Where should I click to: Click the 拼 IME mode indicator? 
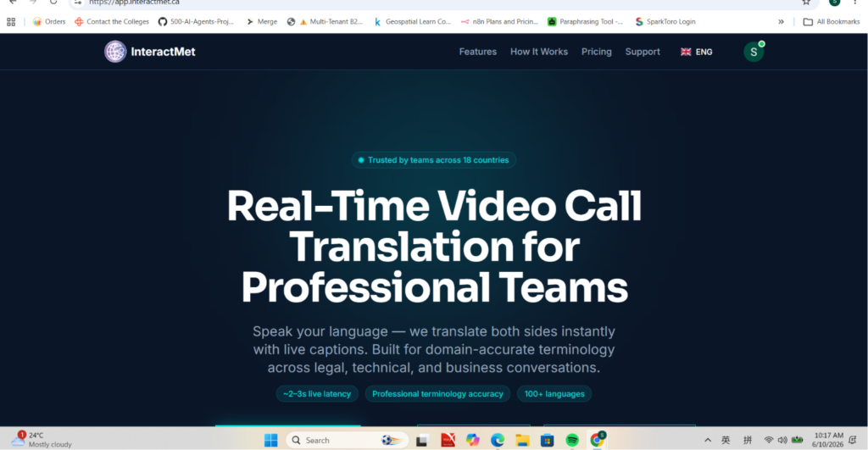tap(748, 440)
